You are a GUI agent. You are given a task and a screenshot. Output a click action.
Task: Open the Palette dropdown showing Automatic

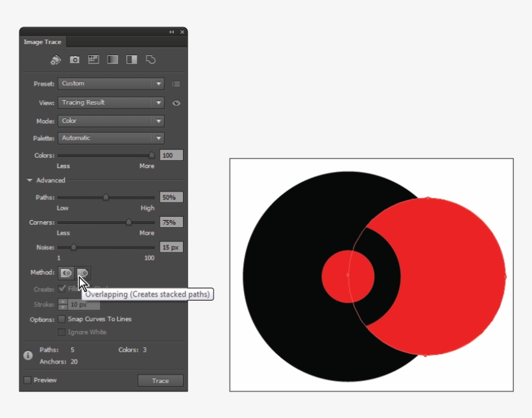(x=111, y=138)
